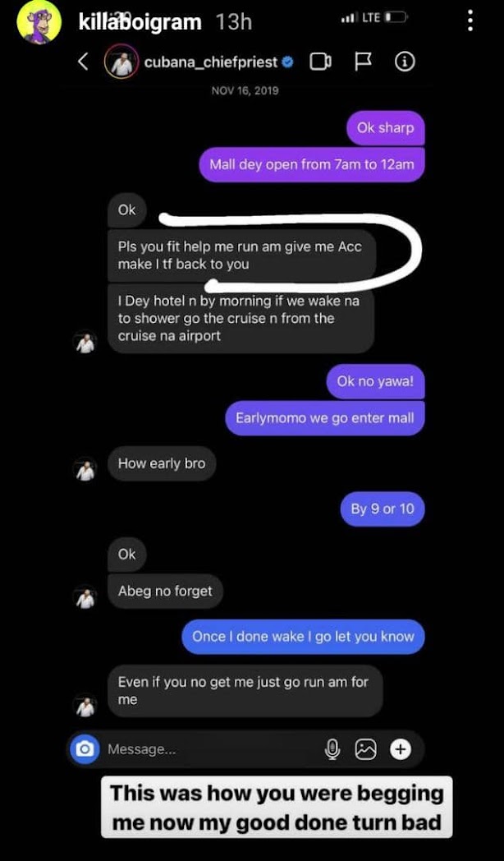This screenshot has width=504, height=861.
Task: Tap sender avatar beside 'Abeg no forget'
Action: tap(85, 596)
